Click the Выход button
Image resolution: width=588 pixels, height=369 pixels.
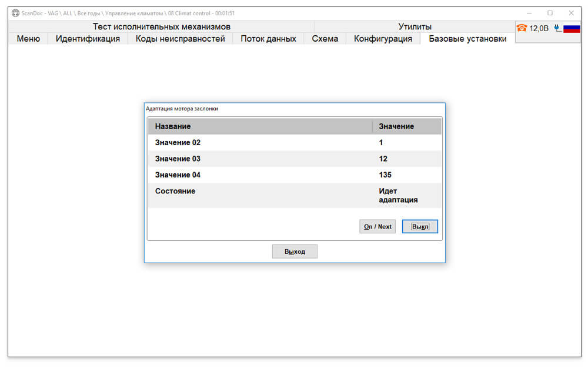295,251
